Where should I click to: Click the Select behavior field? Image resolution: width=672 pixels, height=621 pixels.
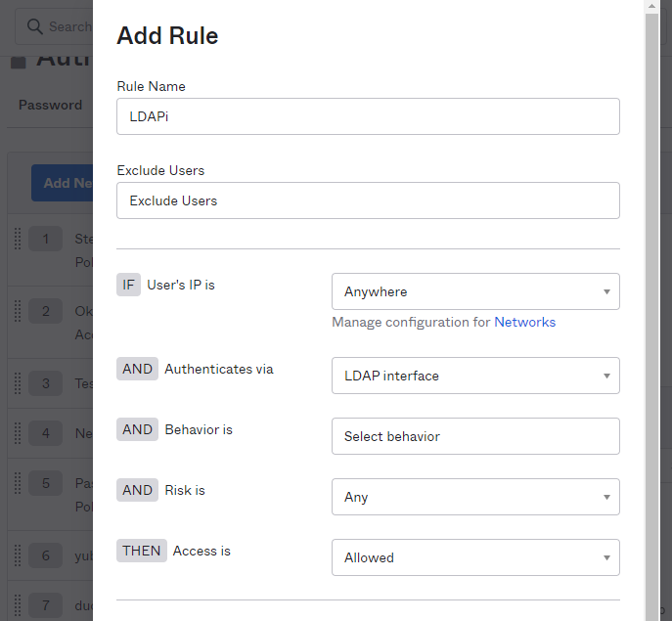point(475,436)
